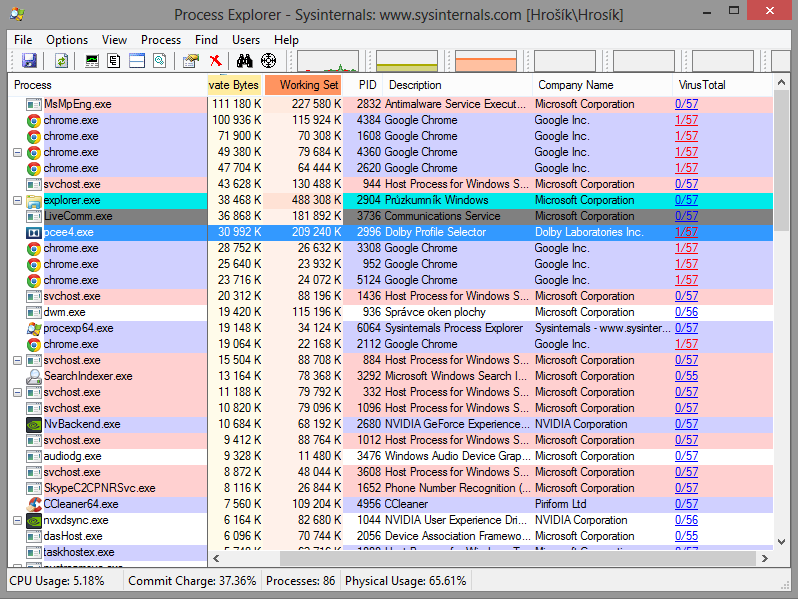Screen dimensions: 798x599
Task: Sort by the VirusTotal column header
Action: tap(723, 85)
